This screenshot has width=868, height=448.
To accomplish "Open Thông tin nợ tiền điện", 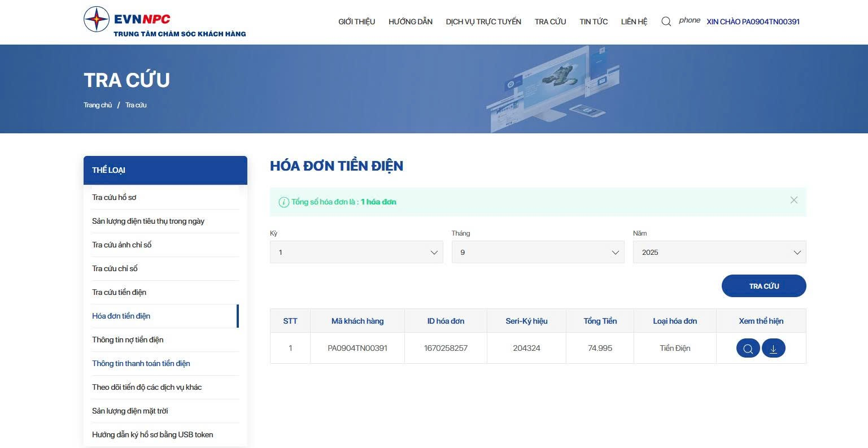I will coord(128,340).
